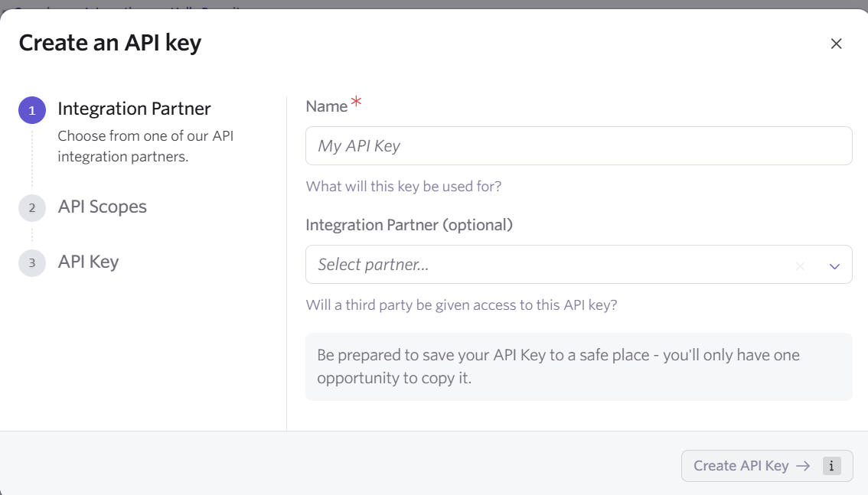This screenshot has height=495, width=868.
Task: Click 'Integration Partner (optional)' label
Action: click(409, 225)
